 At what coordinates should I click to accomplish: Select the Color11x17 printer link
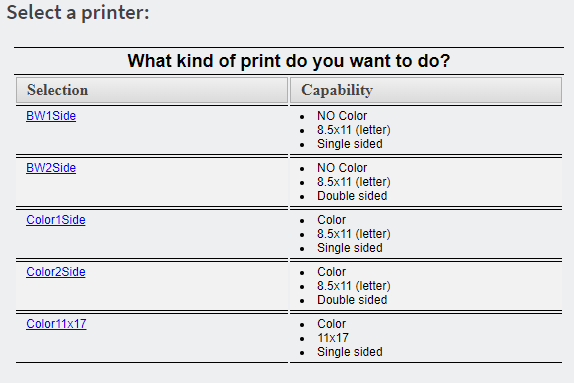[x=56, y=324]
